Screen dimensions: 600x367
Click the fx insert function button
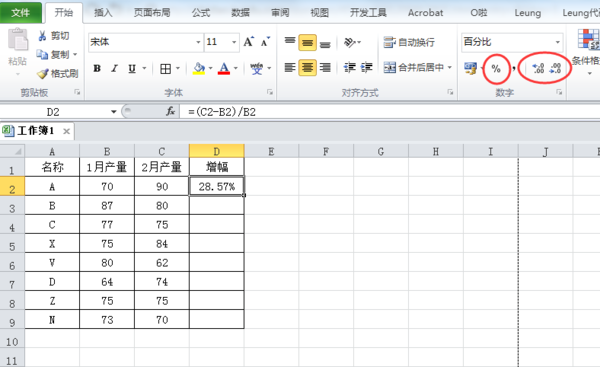[170, 111]
